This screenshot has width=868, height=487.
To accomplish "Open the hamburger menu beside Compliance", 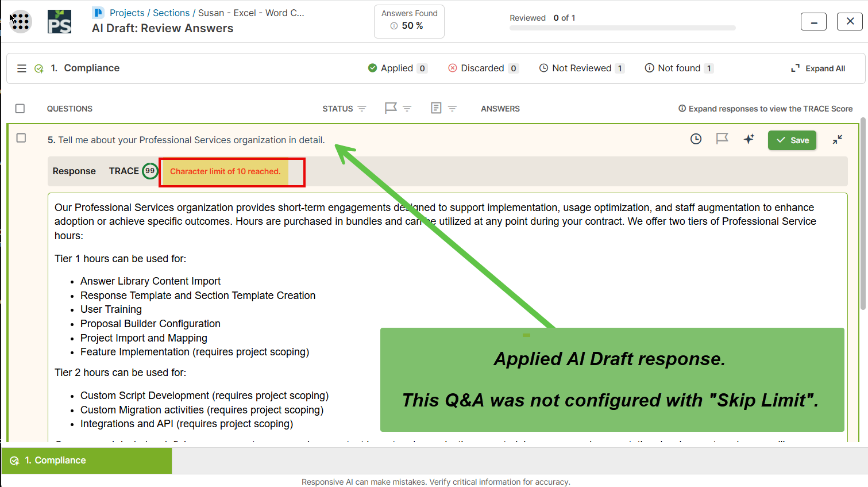I will pos(22,68).
